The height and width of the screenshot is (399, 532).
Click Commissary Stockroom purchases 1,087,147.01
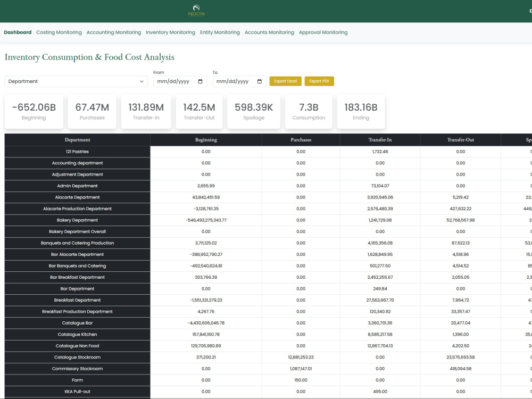(x=301, y=369)
